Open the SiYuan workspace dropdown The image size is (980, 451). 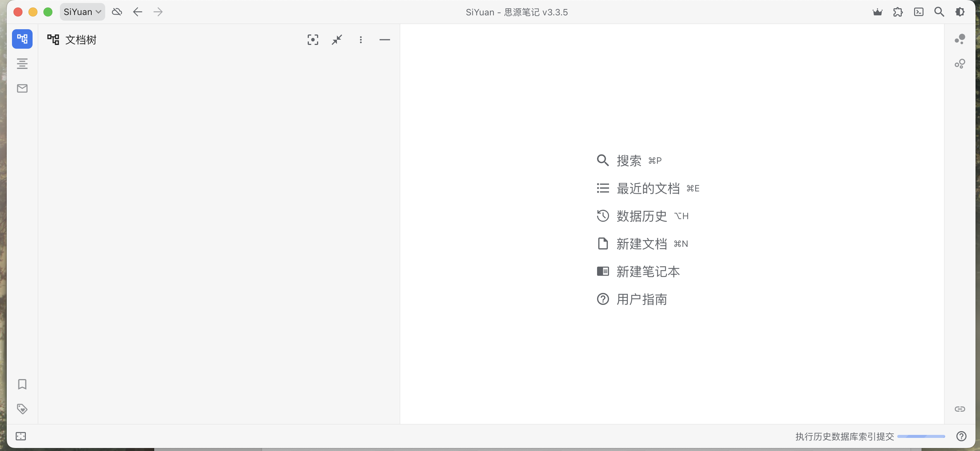click(x=82, y=12)
